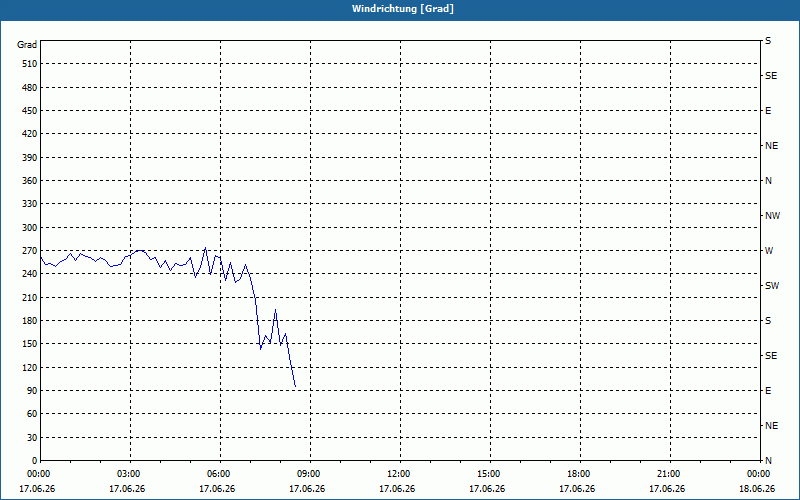Screen dimensions: 800x500
Task: Select the 00:00 label above 18.06.26
Action: (759, 474)
